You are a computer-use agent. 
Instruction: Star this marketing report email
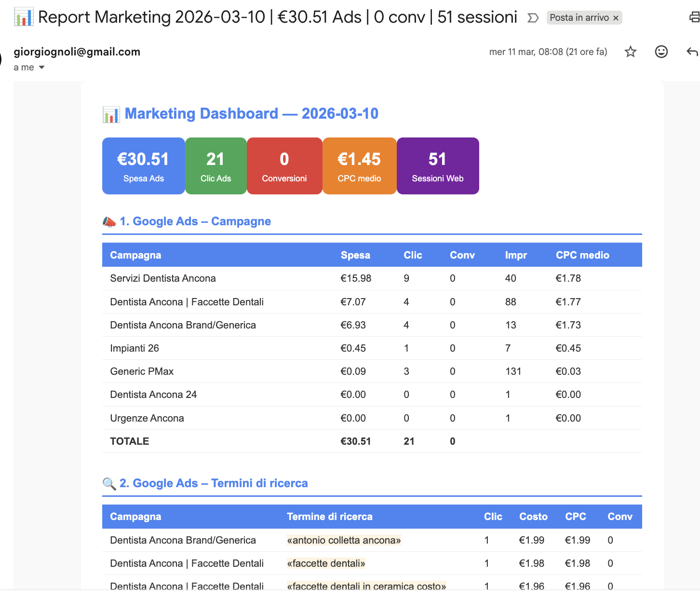click(x=630, y=52)
